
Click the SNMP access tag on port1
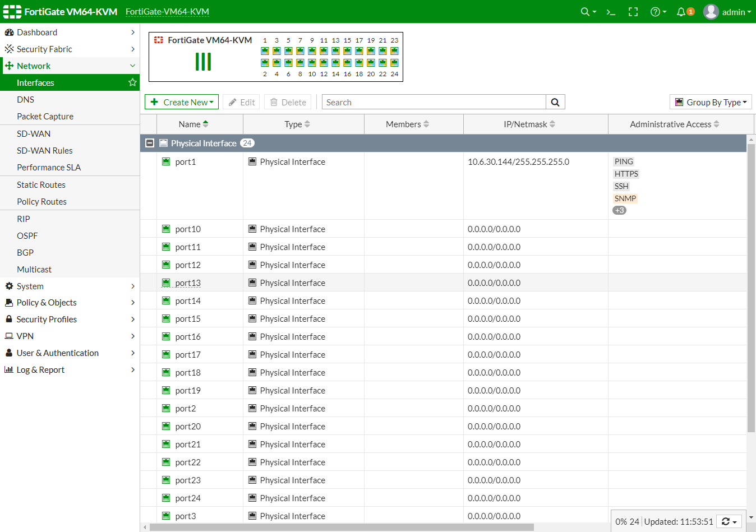(625, 198)
